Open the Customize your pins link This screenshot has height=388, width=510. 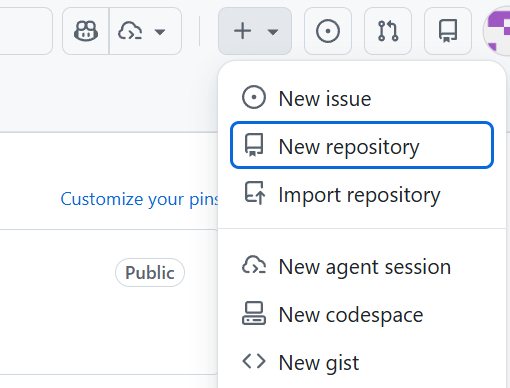pos(139,199)
